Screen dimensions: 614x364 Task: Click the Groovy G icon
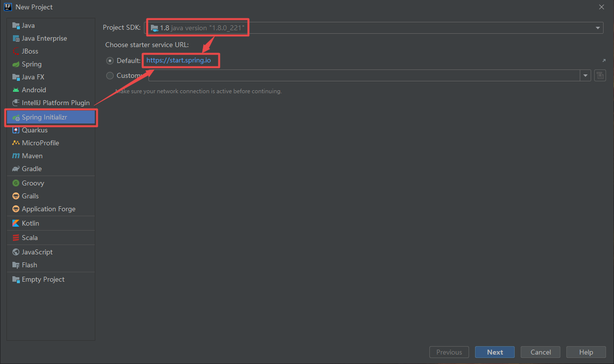coord(16,183)
